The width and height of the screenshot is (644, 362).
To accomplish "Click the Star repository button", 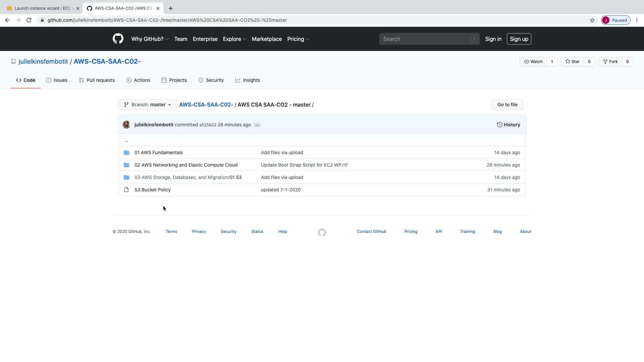I will [572, 62].
